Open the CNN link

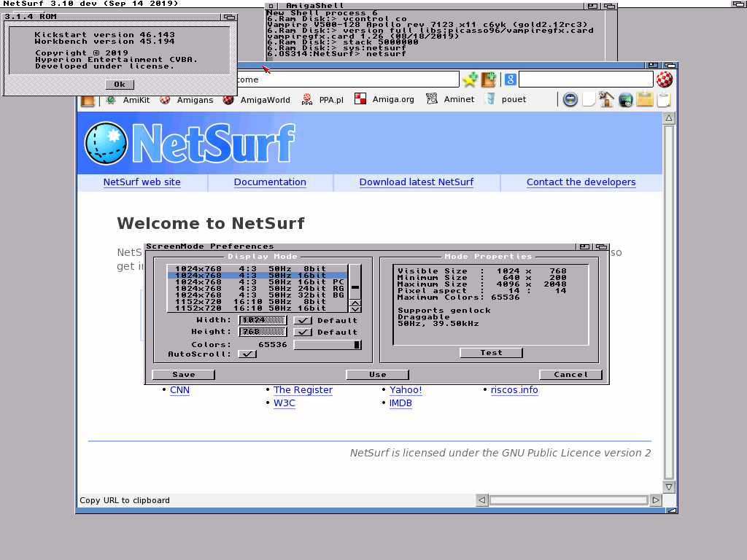coord(179,390)
